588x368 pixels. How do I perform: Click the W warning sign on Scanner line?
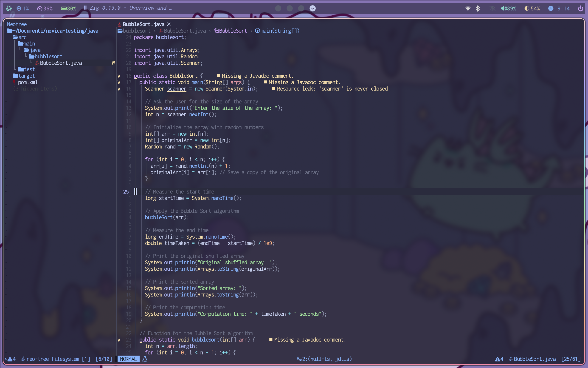pyautogui.click(x=119, y=88)
